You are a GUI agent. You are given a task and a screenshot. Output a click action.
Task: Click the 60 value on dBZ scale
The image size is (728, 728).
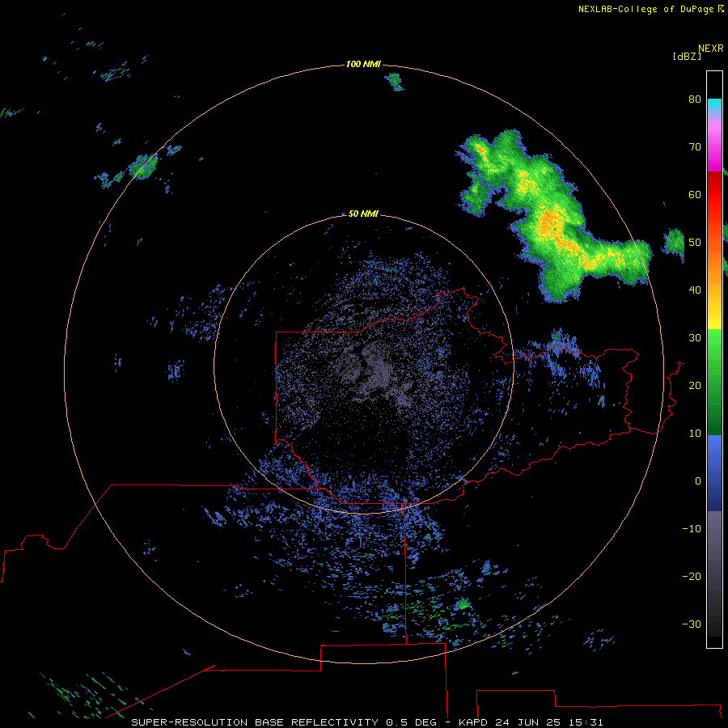pyautogui.click(x=695, y=194)
